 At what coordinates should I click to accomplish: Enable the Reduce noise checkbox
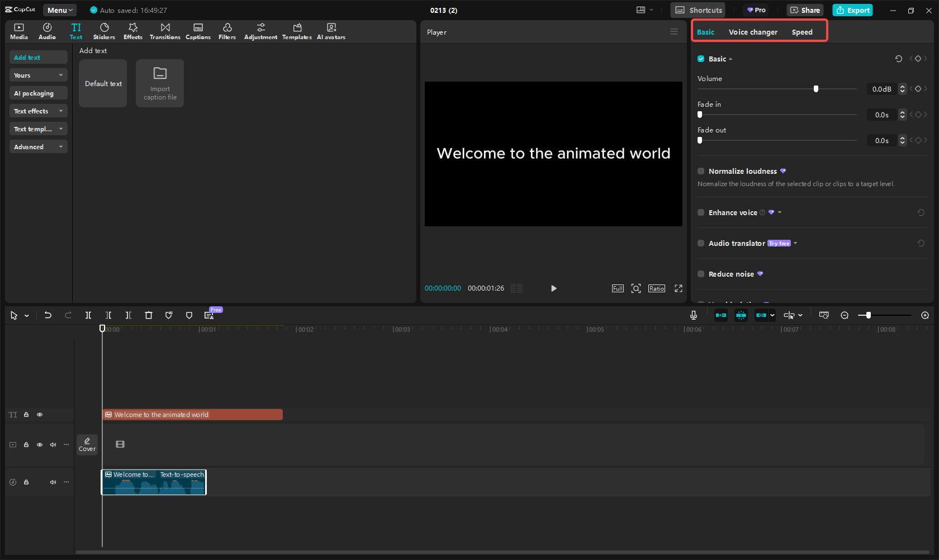pos(701,274)
